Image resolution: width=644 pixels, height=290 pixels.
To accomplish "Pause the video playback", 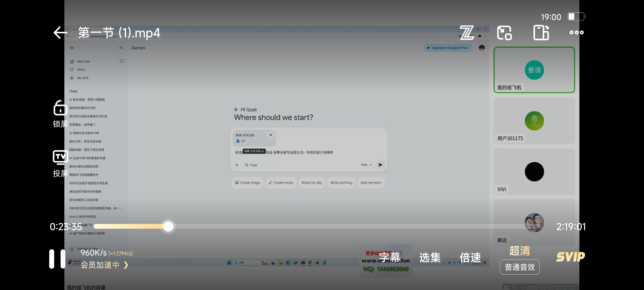I will (x=57, y=259).
